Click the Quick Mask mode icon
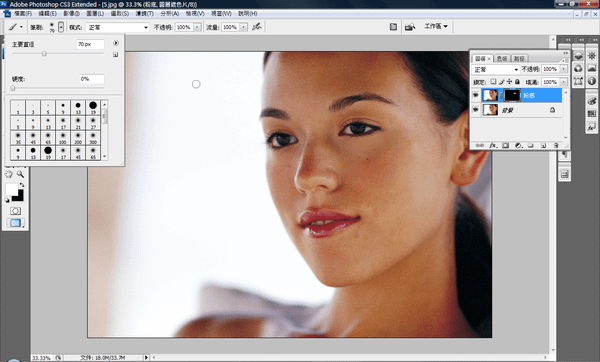Image resolution: width=600 pixels, height=362 pixels. [x=15, y=211]
